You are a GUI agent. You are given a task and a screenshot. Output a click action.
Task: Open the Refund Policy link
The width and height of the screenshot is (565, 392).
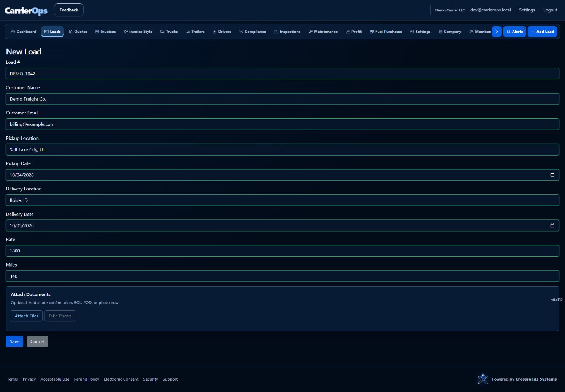point(86,379)
